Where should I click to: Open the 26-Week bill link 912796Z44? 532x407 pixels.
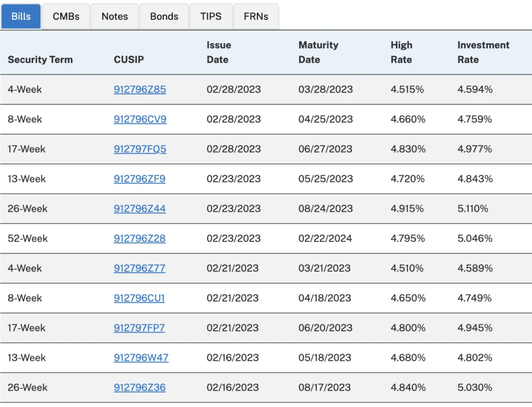point(139,209)
